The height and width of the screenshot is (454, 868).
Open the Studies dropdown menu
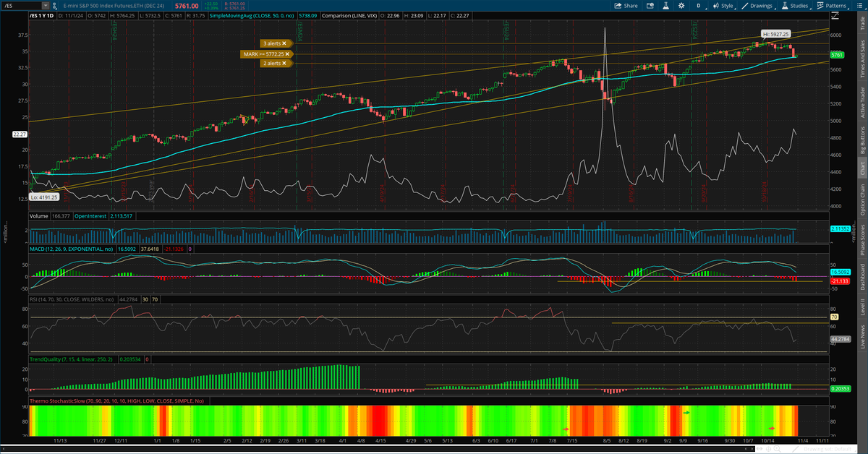pos(795,5)
